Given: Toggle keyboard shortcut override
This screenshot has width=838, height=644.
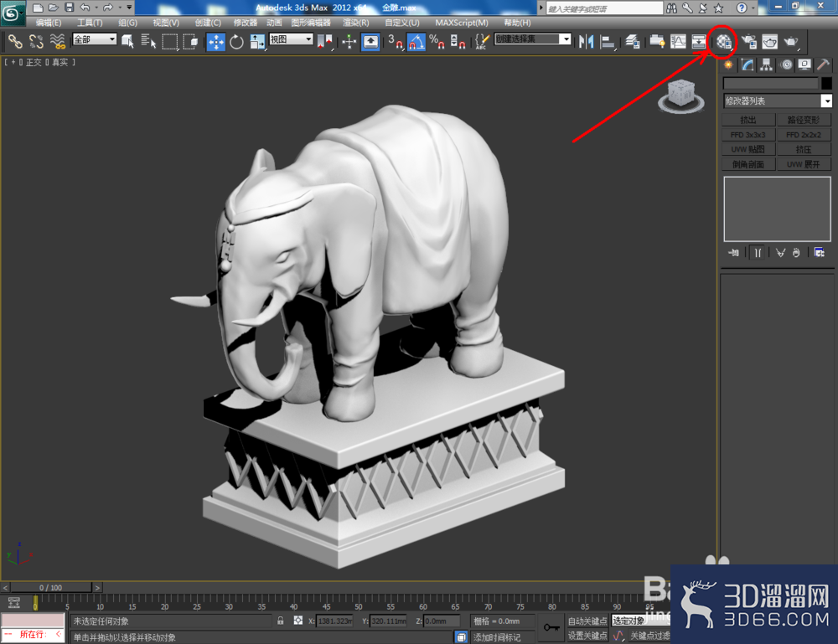Looking at the screenshot, I should coord(370,42).
